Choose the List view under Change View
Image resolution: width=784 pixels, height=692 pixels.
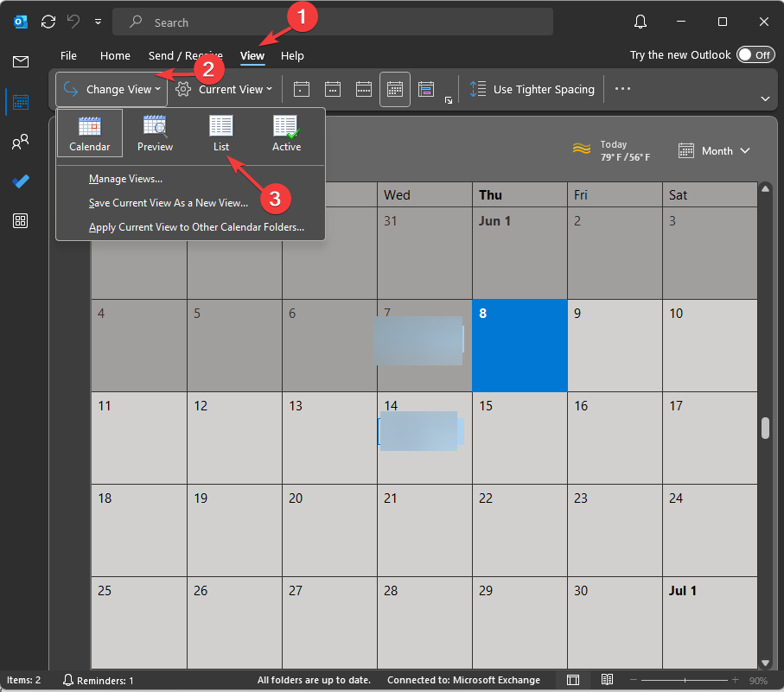[x=221, y=131]
